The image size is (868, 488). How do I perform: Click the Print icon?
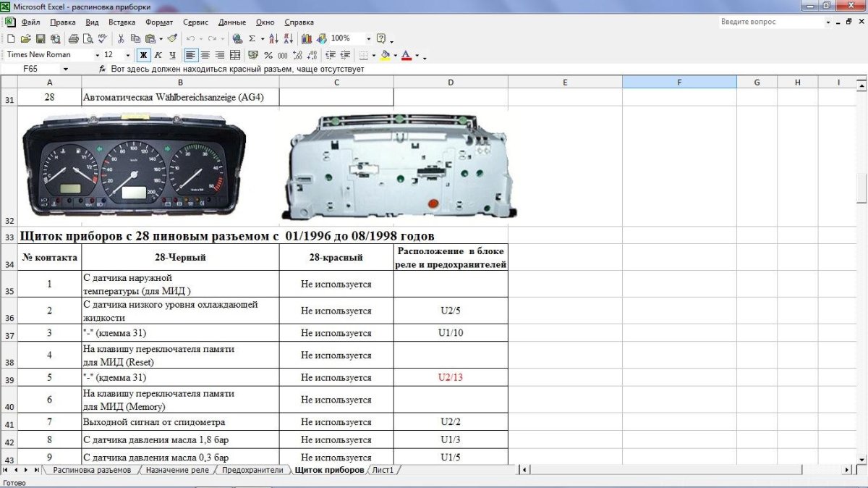[73, 38]
